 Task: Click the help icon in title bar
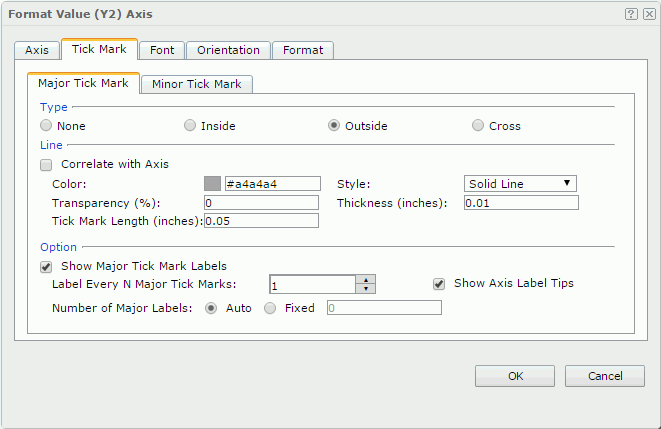tap(631, 14)
